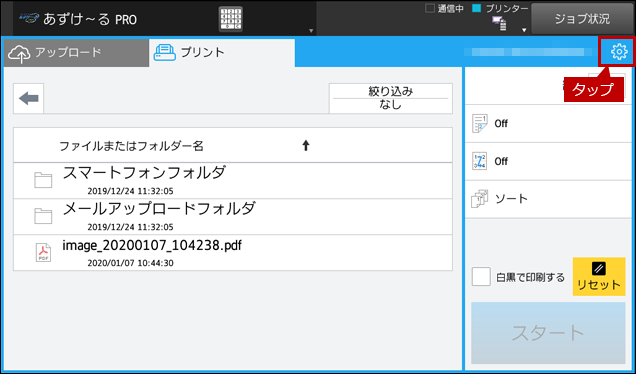Tap the settings gear icon

point(619,52)
